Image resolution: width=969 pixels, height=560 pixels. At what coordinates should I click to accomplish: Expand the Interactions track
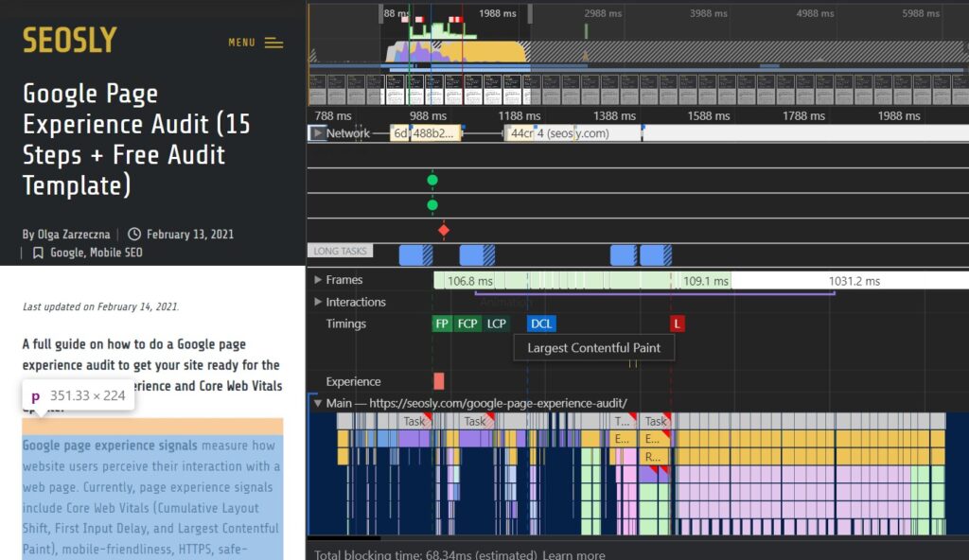318,302
